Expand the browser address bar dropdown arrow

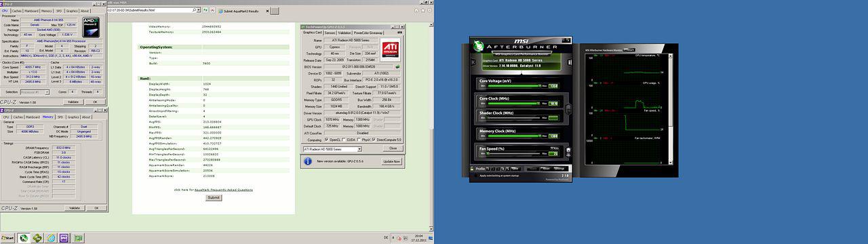coord(199,11)
